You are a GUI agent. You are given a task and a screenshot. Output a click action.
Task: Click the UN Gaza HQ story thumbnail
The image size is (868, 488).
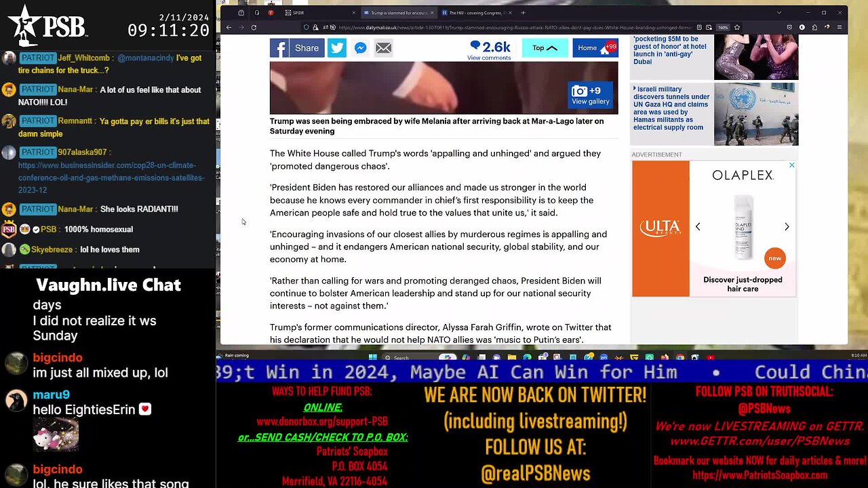coord(756,114)
